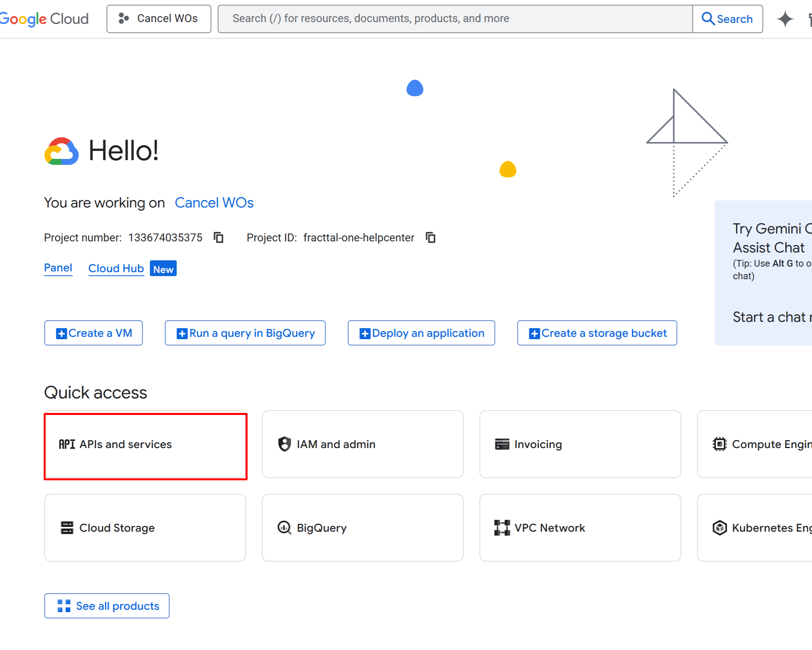Open Gemini sparkle icon in header
This screenshot has width=812, height=650.
coord(784,19)
